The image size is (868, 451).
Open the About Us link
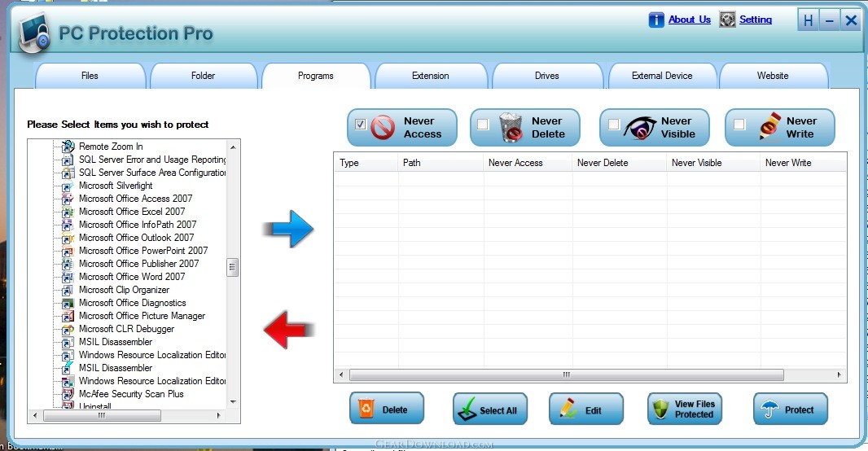click(x=689, y=20)
